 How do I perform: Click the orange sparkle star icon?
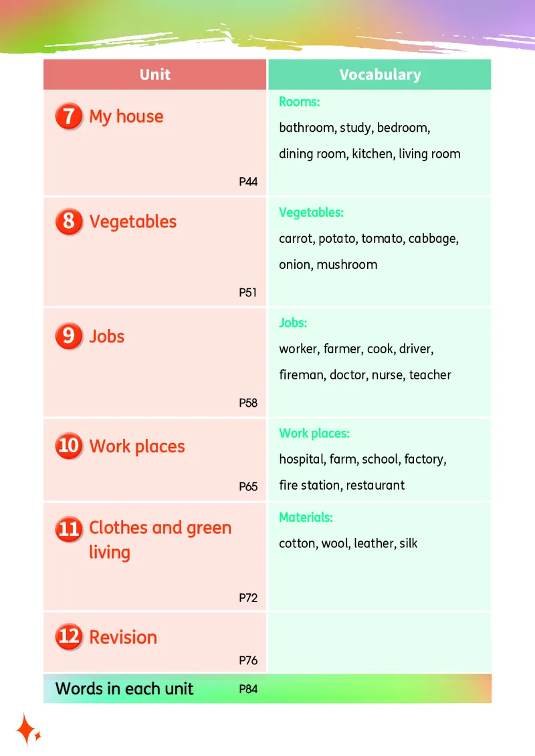pos(27,730)
